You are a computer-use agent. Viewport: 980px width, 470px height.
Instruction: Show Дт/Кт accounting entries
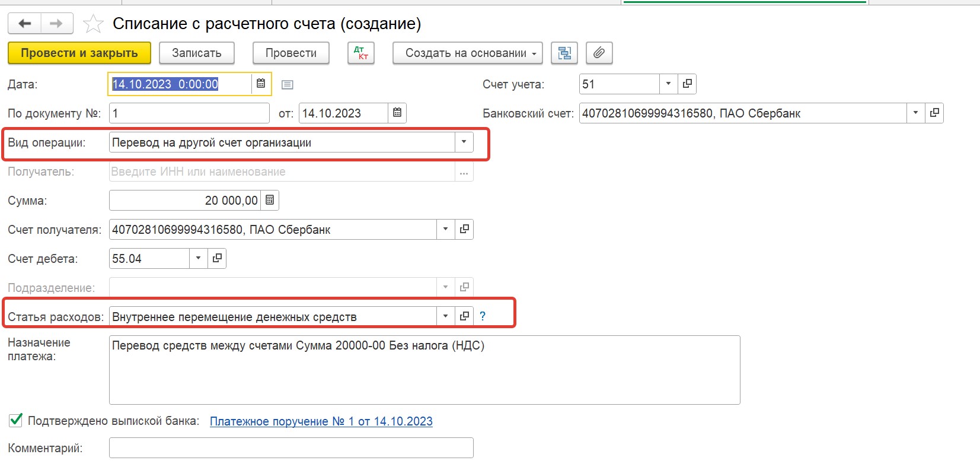point(360,53)
